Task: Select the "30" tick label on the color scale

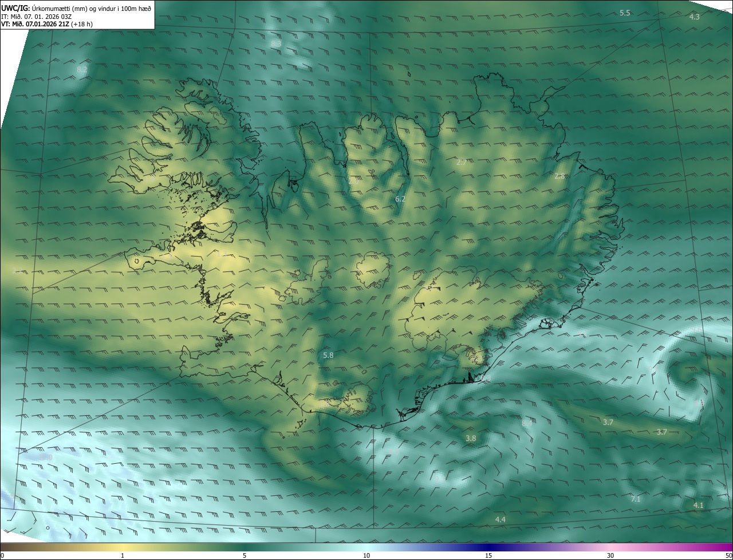Action: [x=610, y=555]
